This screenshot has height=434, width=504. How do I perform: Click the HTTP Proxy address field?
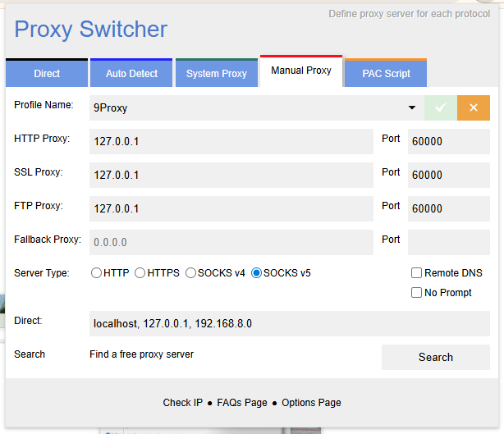[231, 141]
